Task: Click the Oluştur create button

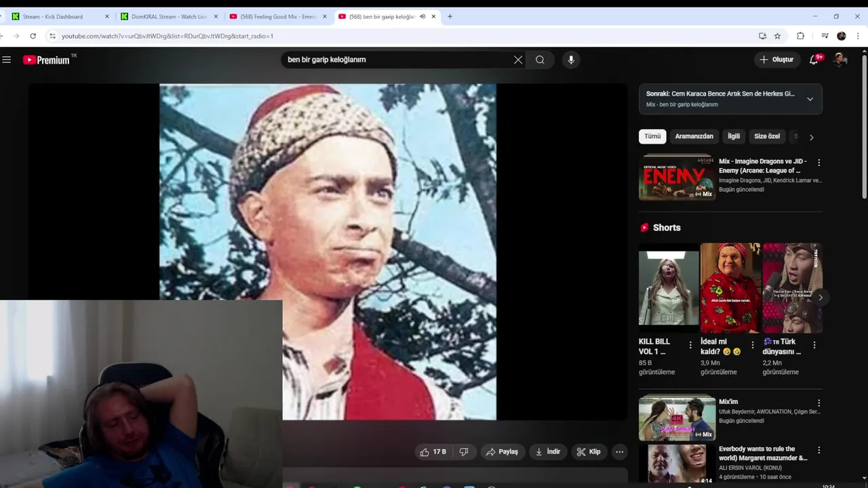Action: tap(776, 60)
